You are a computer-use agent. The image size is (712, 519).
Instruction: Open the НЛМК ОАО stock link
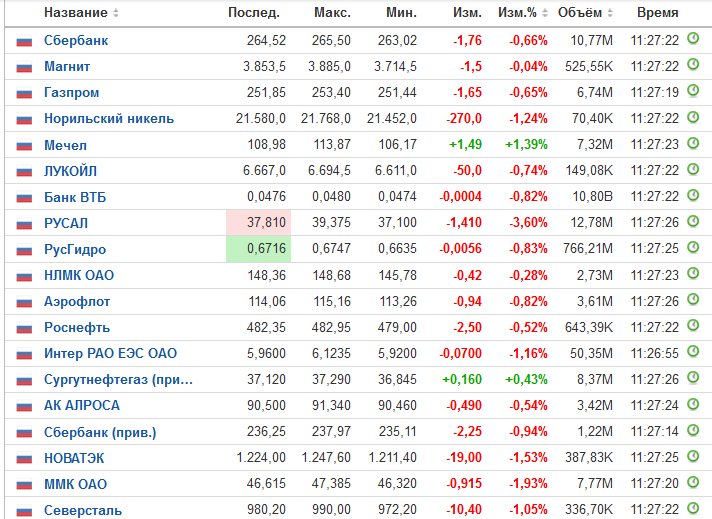point(79,275)
